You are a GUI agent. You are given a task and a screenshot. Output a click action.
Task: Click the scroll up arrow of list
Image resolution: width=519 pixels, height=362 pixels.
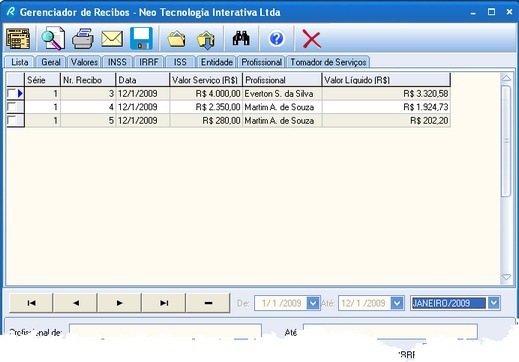pos(506,78)
